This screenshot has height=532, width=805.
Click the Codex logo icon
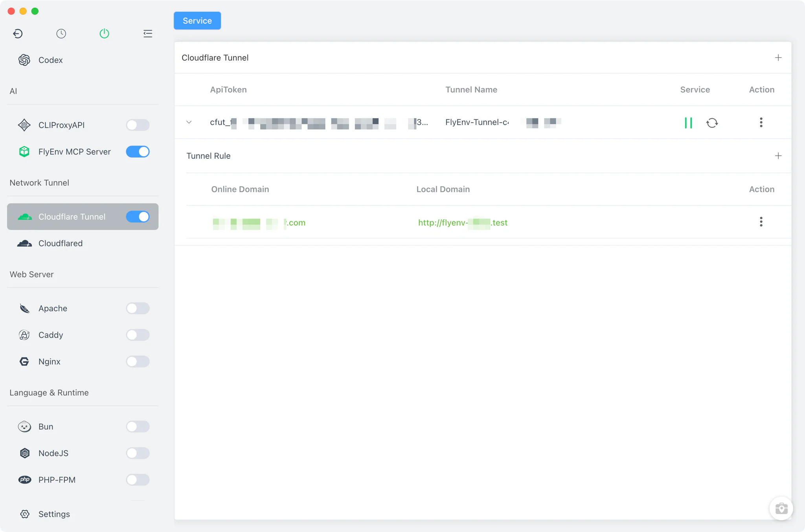pyautogui.click(x=24, y=60)
